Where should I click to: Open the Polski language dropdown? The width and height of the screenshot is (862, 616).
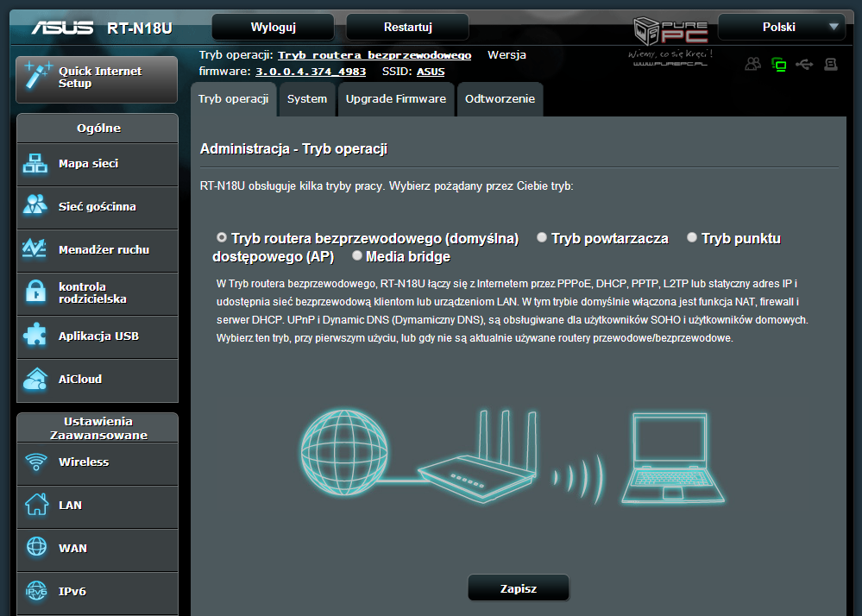pyautogui.click(x=781, y=27)
